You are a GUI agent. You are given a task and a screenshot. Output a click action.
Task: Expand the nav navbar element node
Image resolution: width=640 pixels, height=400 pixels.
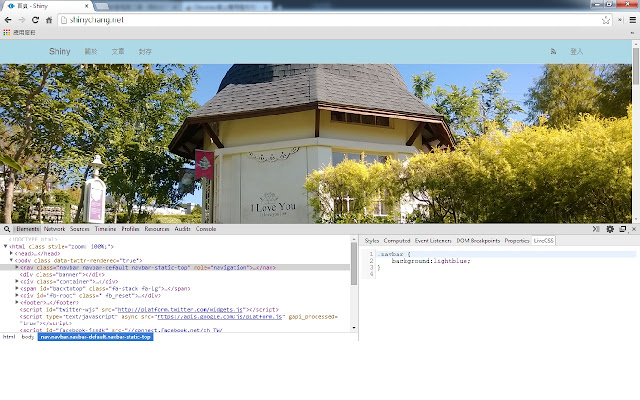tap(17, 267)
